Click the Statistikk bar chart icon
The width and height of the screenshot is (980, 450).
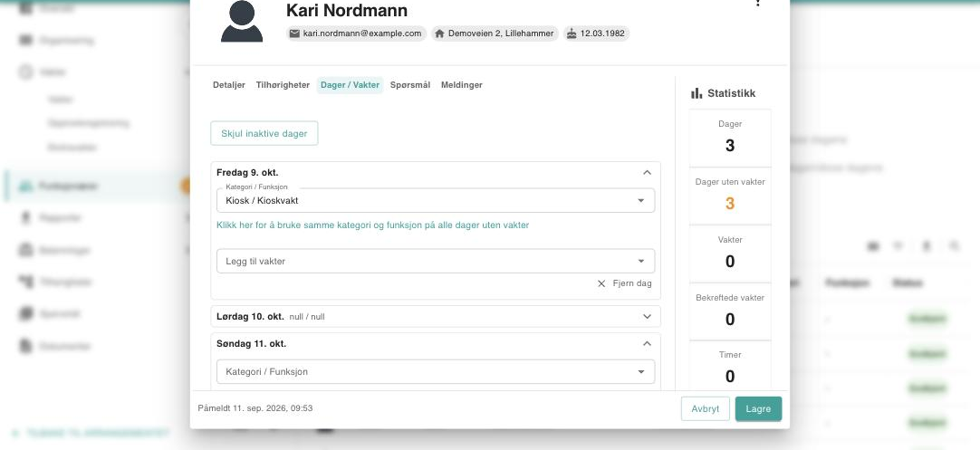tap(697, 93)
